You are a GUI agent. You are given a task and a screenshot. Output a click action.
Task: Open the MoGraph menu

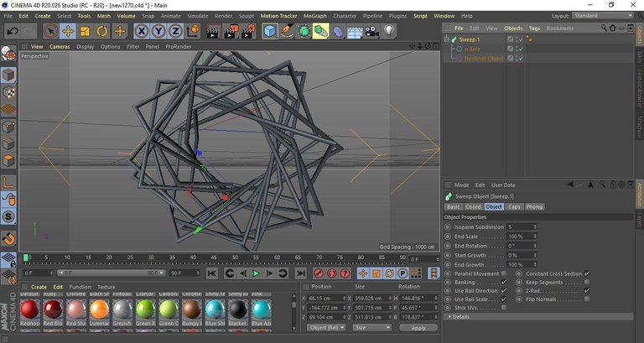(314, 16)
